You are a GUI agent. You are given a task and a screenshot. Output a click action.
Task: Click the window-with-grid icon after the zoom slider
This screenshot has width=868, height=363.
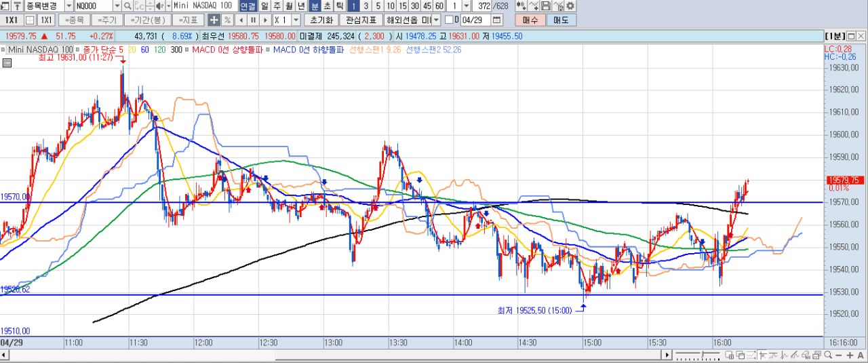(x=730, y=355)
